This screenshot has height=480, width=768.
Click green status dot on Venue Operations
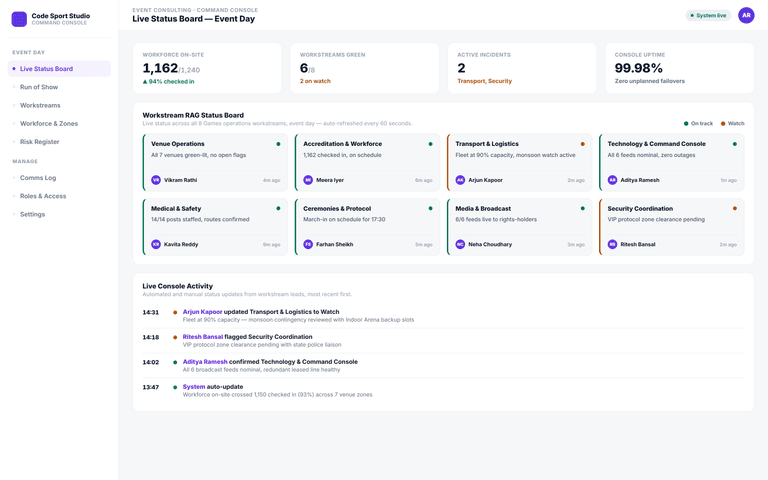[x=278, y=144]
